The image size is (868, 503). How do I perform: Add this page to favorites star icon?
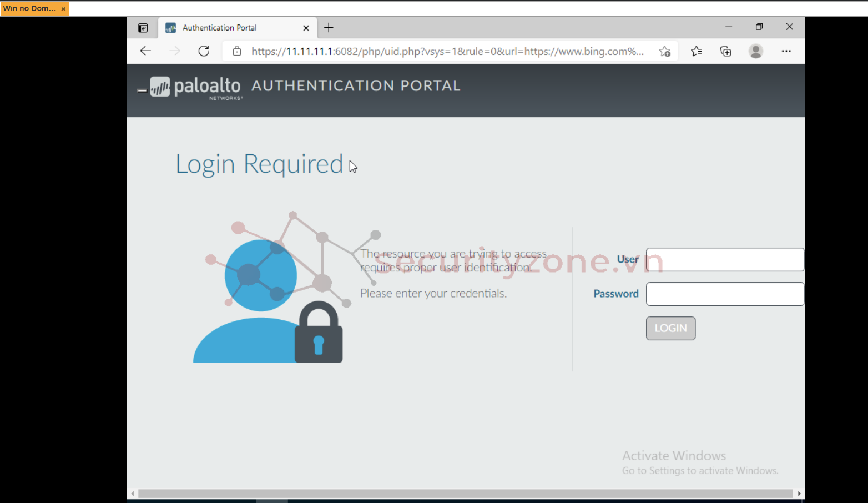[665, 52]
